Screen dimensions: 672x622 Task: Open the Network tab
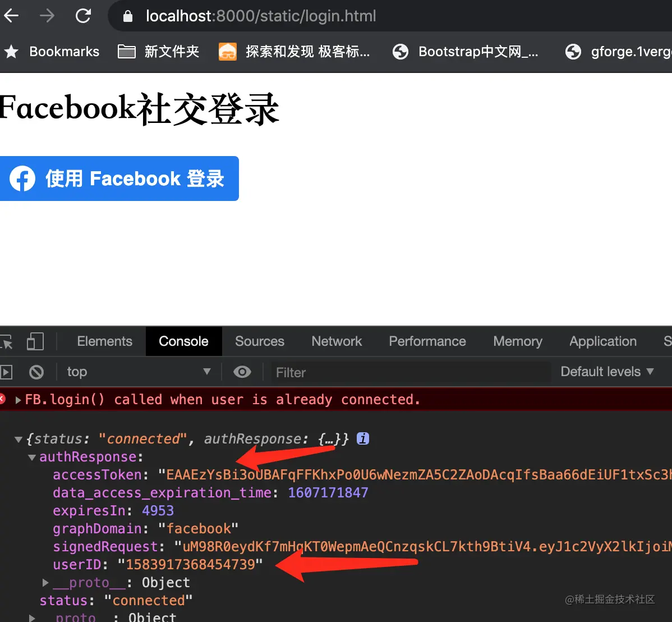(337, 341)
